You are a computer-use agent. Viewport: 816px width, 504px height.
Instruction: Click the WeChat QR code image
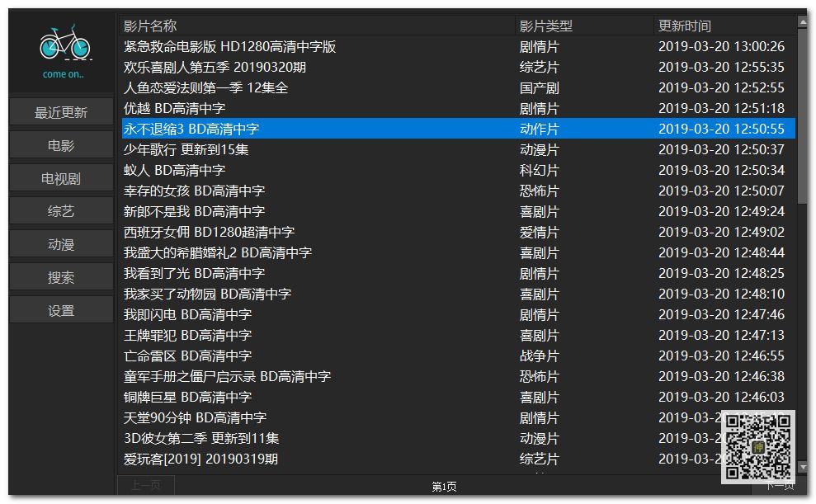pyautogui.click(x=759, y=445)
